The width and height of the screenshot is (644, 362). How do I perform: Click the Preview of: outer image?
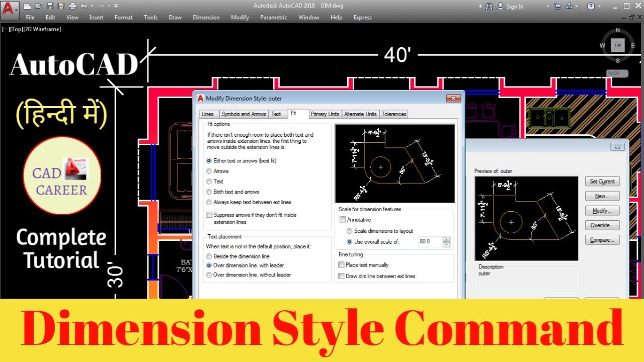click(526, 218)
